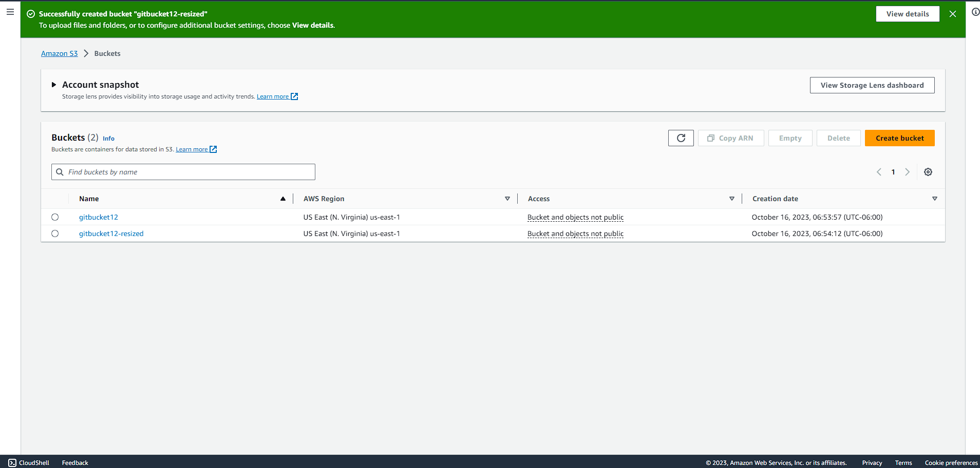Click the Buckets breadcrumb text
This screenshot has height=468, width=980.
pos(107,53)
